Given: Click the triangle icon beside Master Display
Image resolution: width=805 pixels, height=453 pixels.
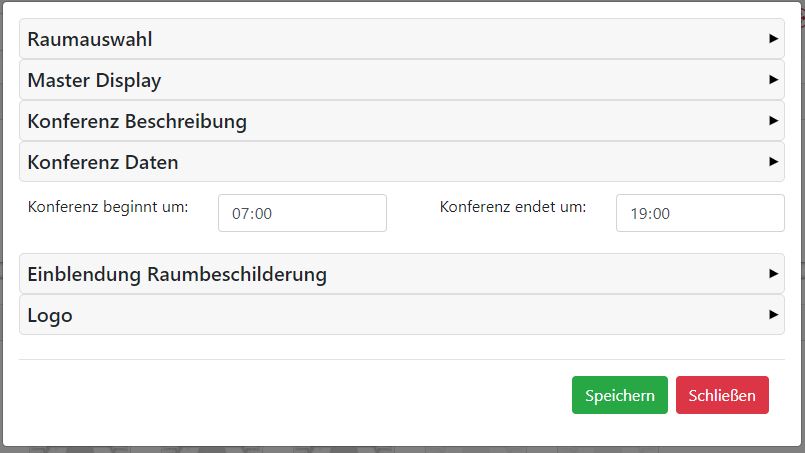Looking at the screenshot, I should click(773, 80).
